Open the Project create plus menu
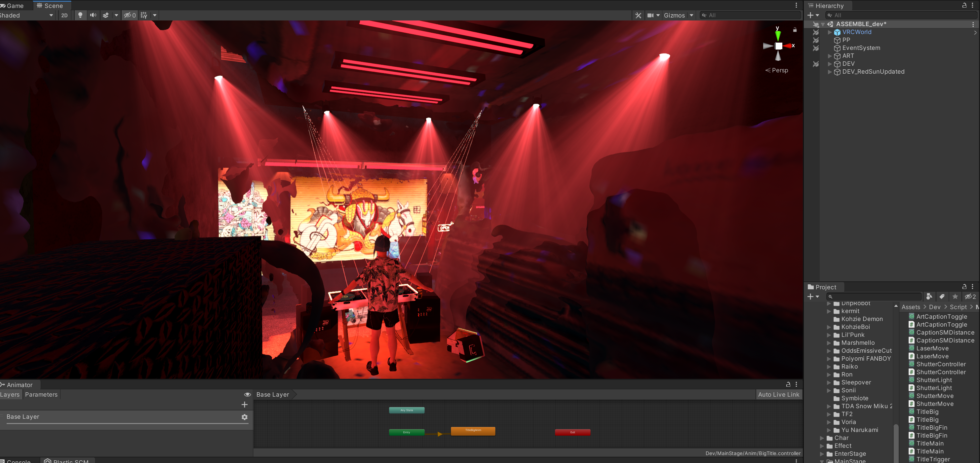 813,297
